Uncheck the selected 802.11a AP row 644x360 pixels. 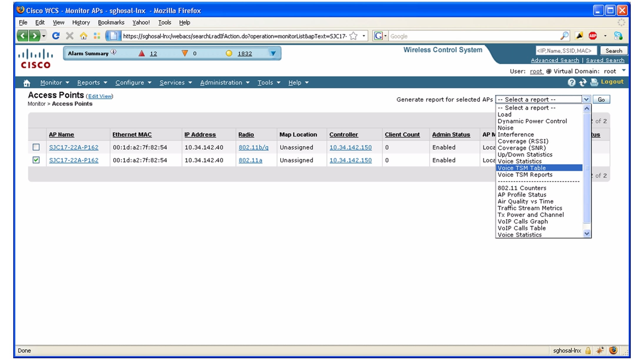[36, 160]
